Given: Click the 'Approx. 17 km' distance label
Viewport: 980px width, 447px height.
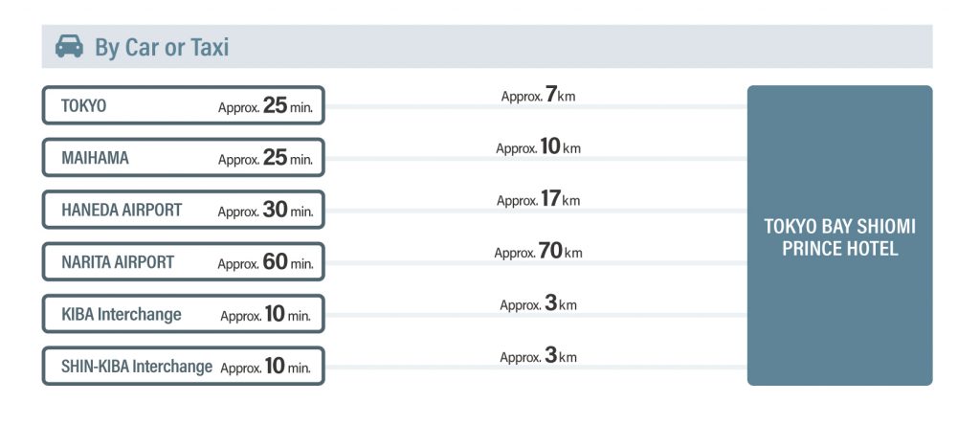Looking at the screenshot, I should pos(538,199).
